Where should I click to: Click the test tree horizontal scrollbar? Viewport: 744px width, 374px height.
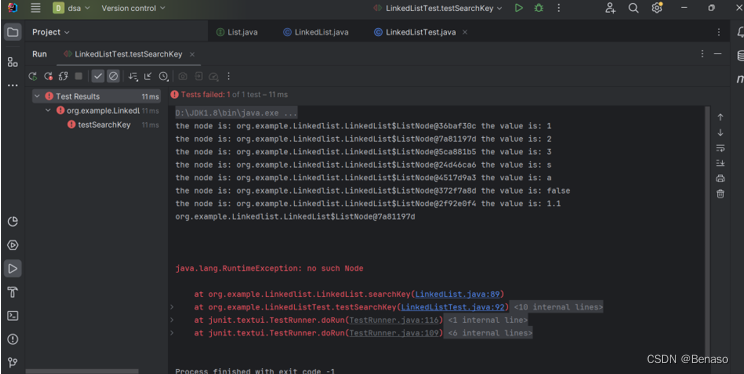(x=82, y=371)
